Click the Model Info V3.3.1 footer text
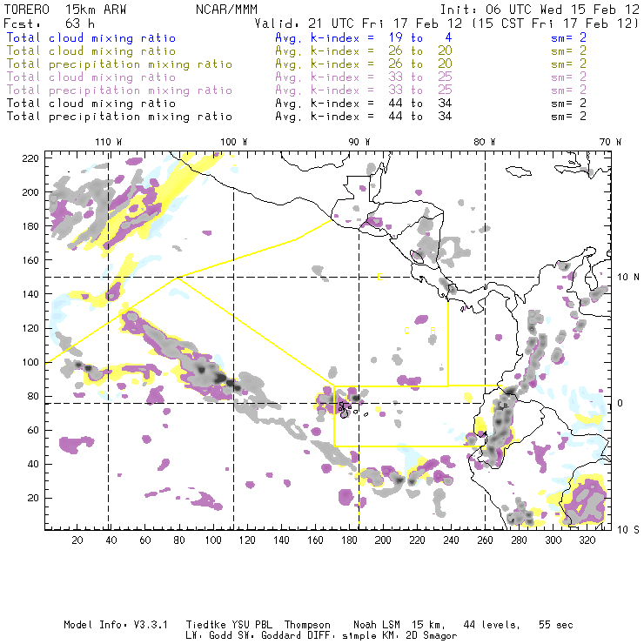The height and width of the screenshot is (644, 644). tap(105, 625)
